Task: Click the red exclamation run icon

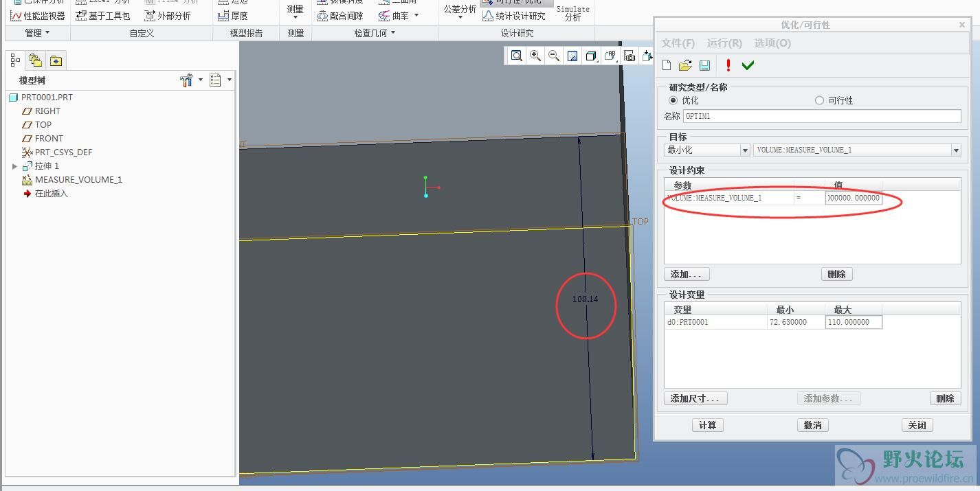Action: click(728, 65)
